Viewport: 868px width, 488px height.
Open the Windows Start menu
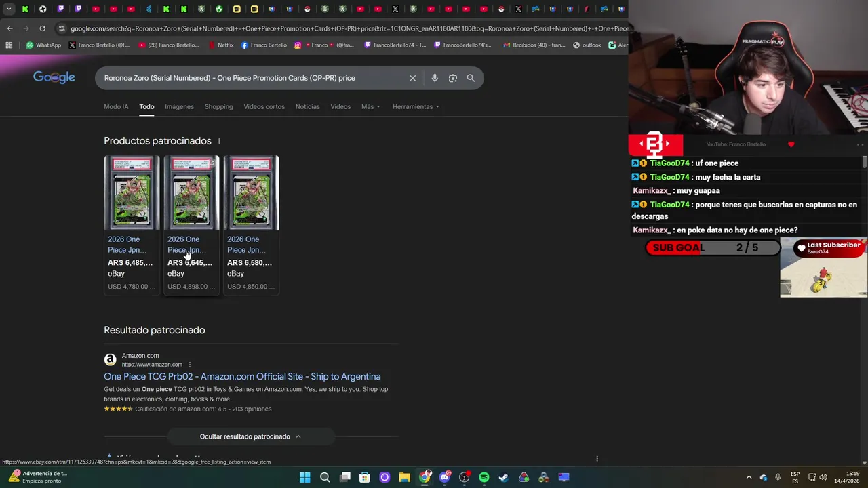304,477
